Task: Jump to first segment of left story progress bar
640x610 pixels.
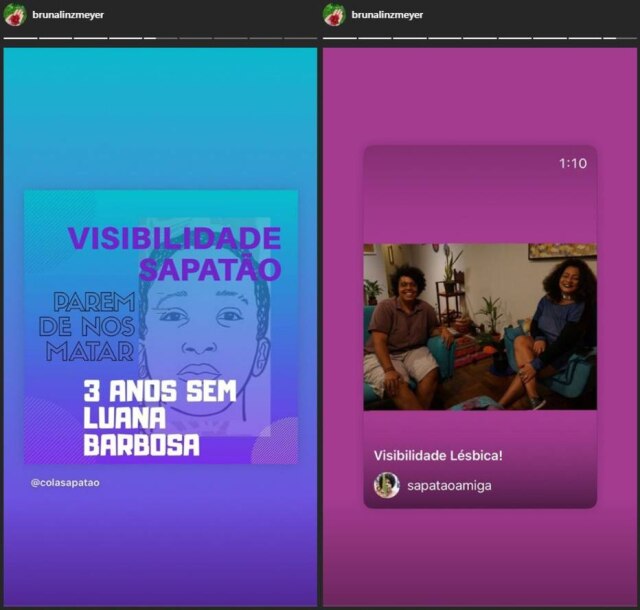Action: [20, 38]
